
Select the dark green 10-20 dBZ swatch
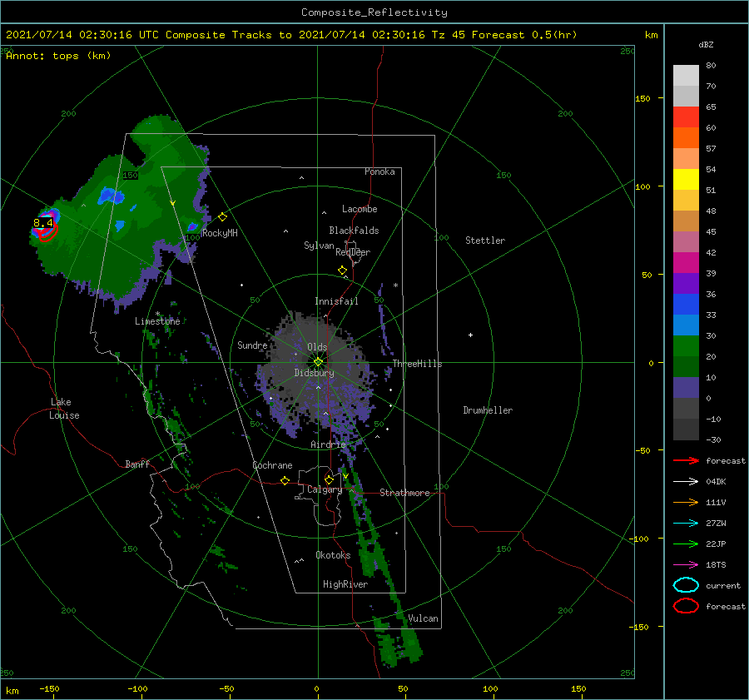686,367
